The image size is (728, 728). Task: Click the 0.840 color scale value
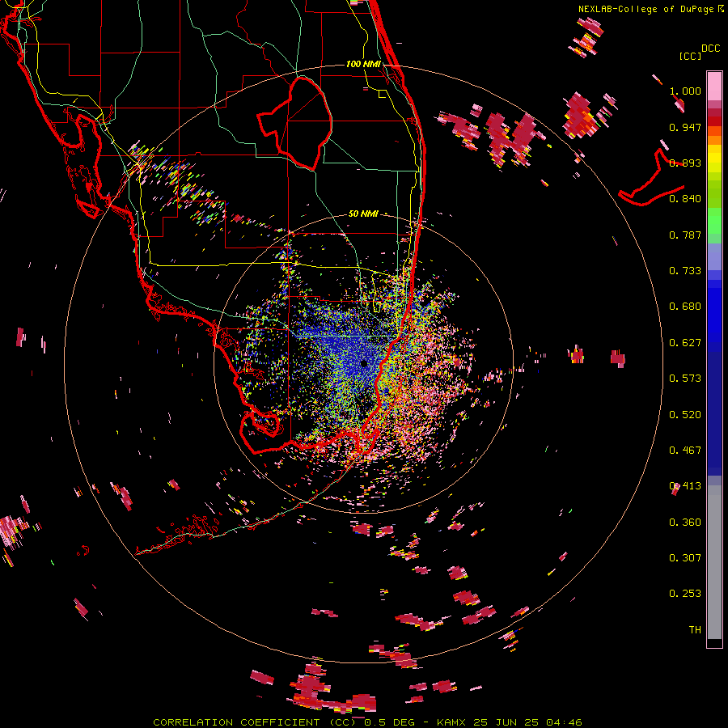(x=685, y=199)
